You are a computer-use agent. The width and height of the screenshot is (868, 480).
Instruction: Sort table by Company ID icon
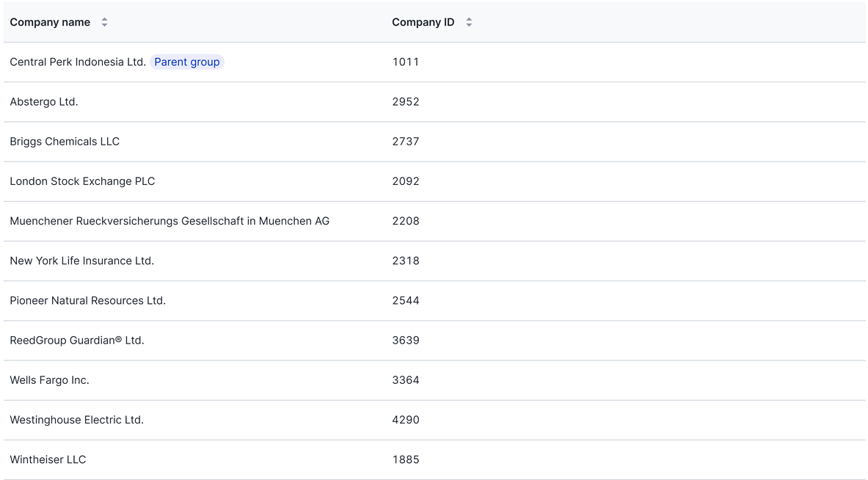click(x=469, y=22)
